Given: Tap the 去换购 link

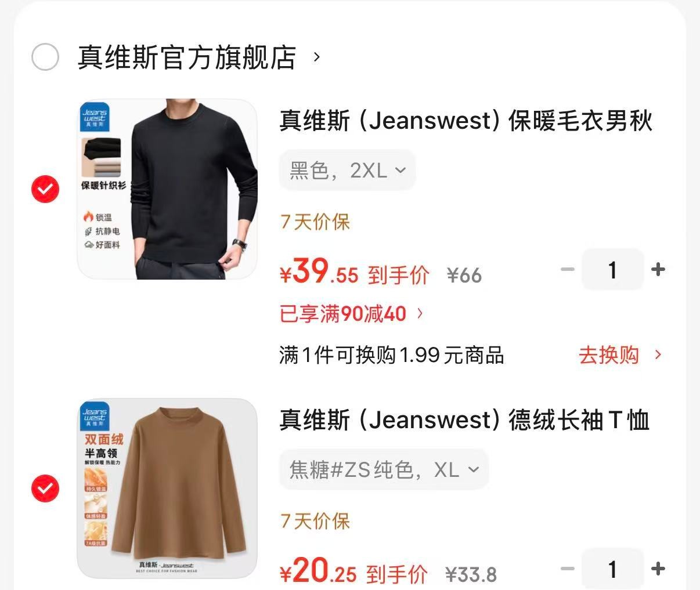Looking at the screenshot, I should tap(609, 354).
